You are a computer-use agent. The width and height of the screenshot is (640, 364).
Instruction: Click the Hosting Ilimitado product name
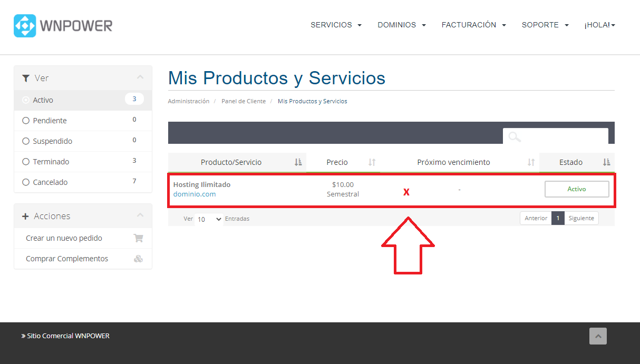(x=202, y=185)
